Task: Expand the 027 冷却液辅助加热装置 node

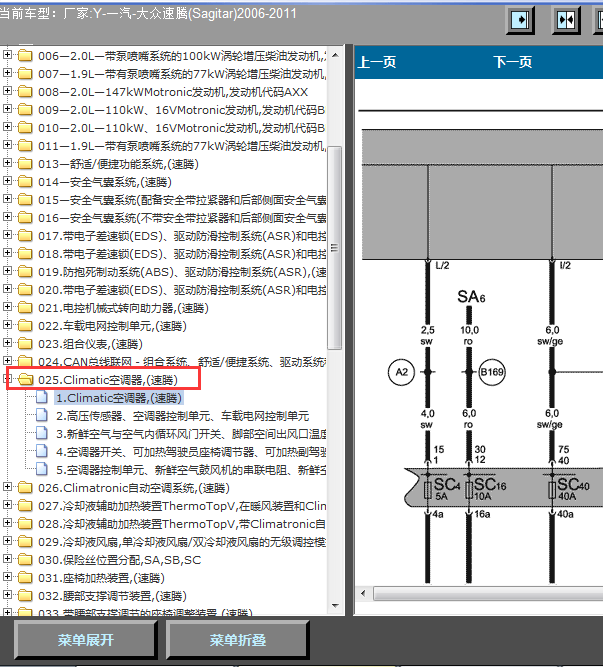Action: 7,505
